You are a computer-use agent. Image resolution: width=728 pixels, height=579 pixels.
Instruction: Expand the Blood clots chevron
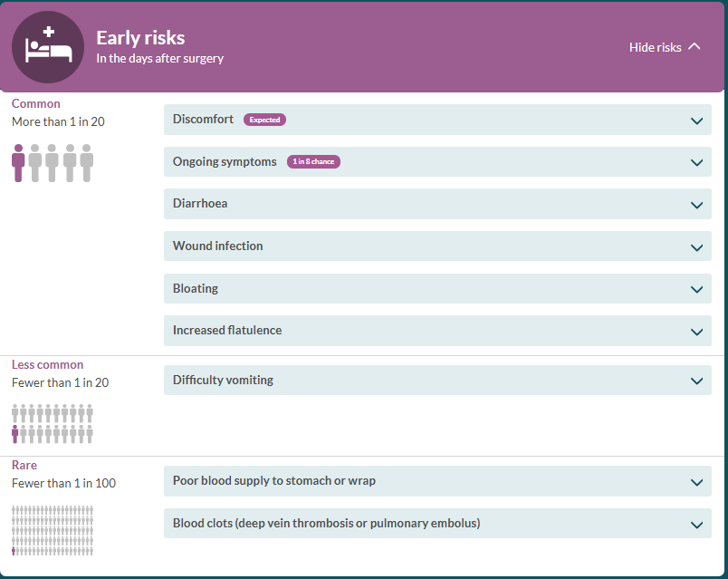696,525
